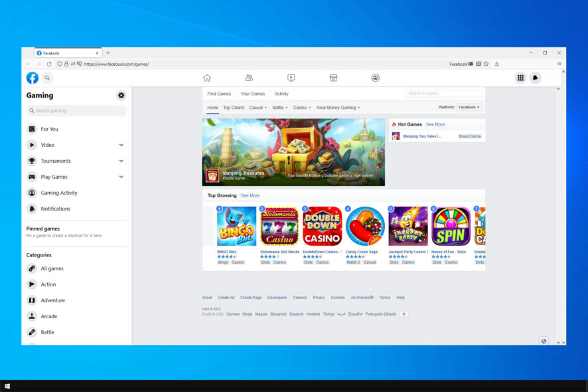The height and width of the screenshot is (392, 588).
Task: Switch to the Find Games tab
Action: pyautogui.click(x=219, y=94)
